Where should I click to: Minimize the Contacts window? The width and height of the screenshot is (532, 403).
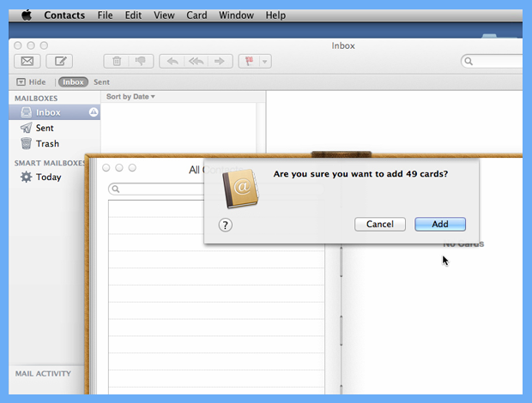click(119, 168)
